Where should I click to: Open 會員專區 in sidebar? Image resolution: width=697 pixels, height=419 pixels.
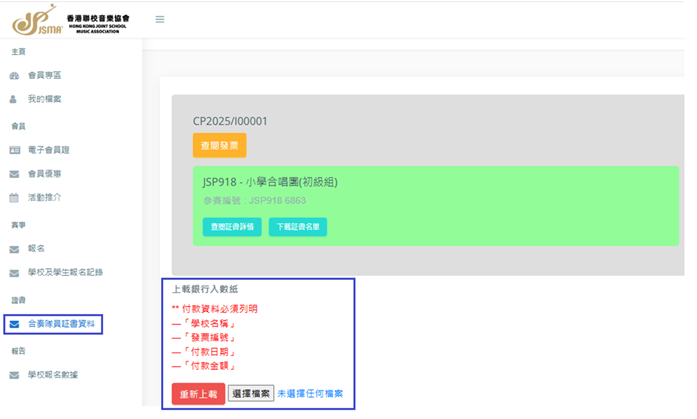click(x=44, y=76)
